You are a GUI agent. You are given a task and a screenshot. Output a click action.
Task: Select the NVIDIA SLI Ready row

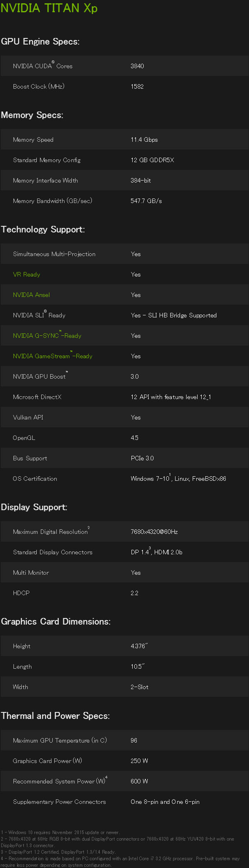pos(124,315)
